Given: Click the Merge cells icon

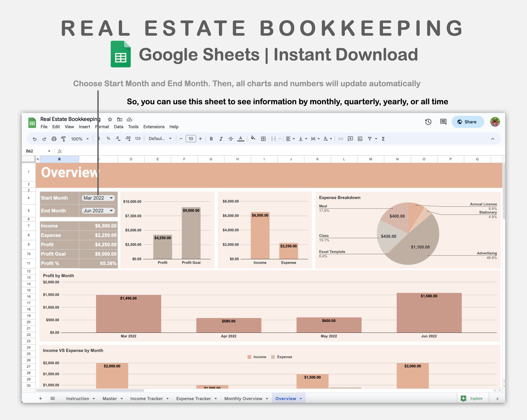Looking at the screenshot, I should tap(273, 139).
